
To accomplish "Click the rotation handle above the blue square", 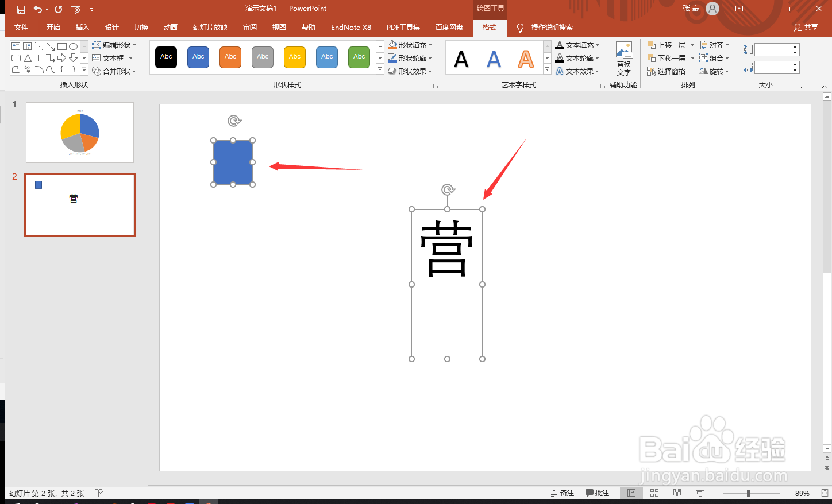I will coord(234,121).
